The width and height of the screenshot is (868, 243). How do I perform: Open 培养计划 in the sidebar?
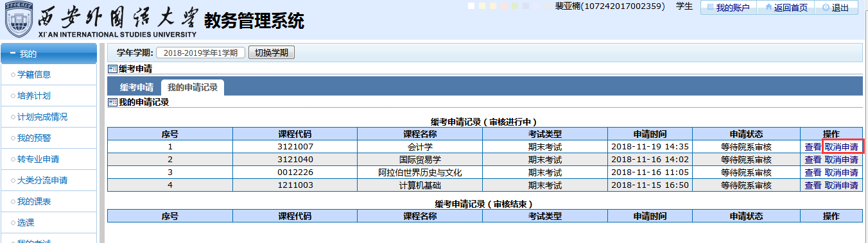[34, 96]
